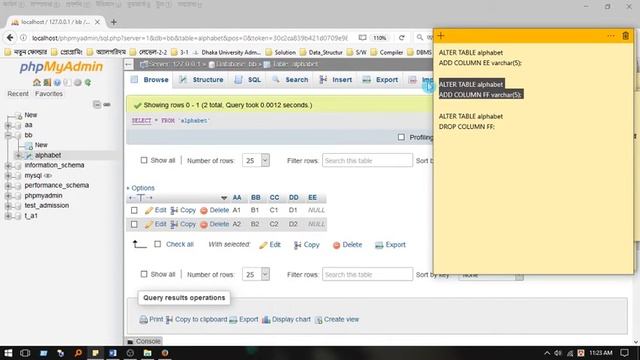Click the Create view link
The width and height of the screenshot is (640, 360).
click(x=337, y=320)
